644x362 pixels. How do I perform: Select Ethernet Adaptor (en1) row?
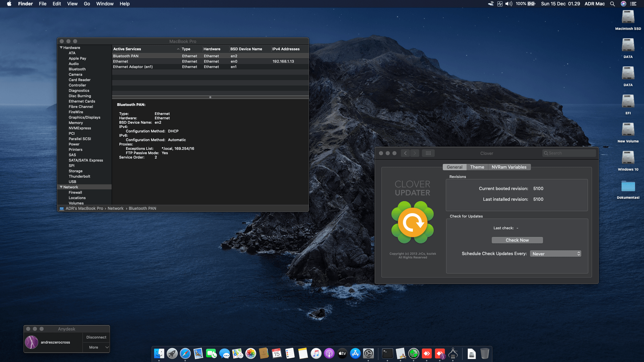210,67
